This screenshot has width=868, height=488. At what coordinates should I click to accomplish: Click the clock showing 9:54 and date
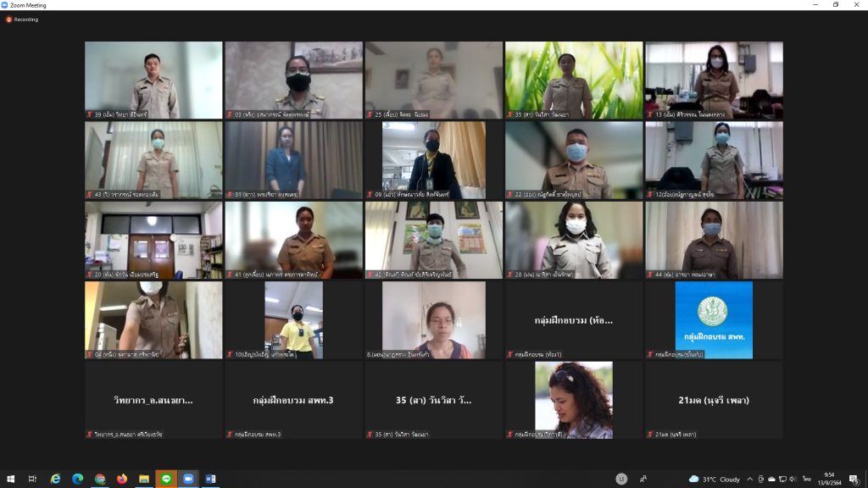(x=829, y=479)
